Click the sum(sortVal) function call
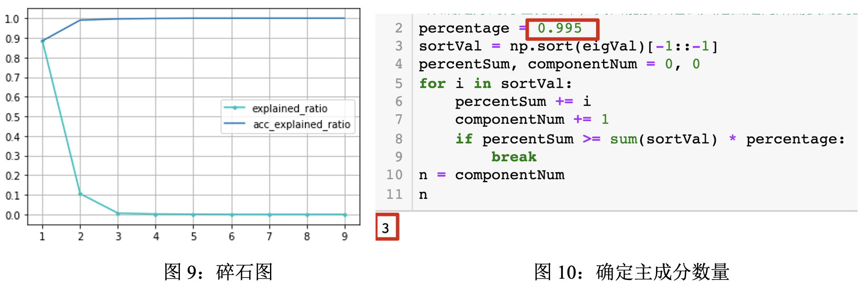868x290 pixels. point(664,139)
